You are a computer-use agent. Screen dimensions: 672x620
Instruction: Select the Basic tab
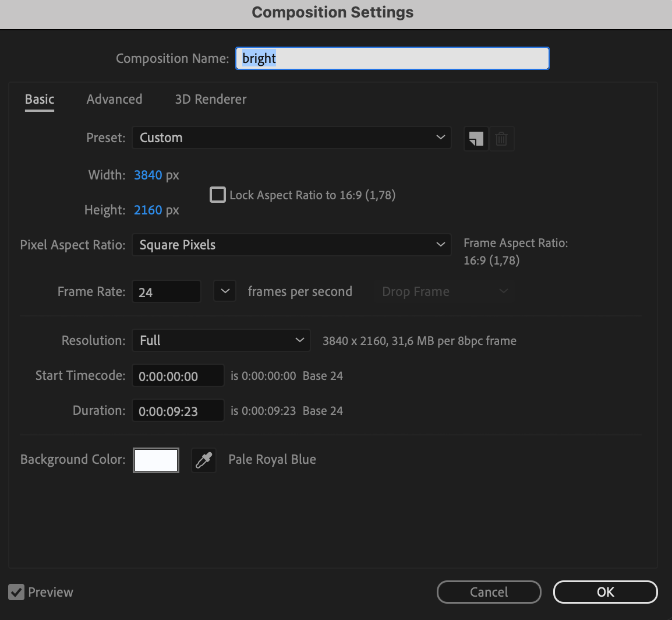[x=40, y=99]
